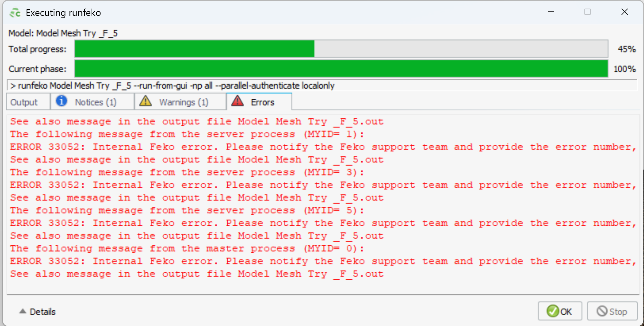
Task: Click the first ERROR 33052 message line
Action: 323,147
